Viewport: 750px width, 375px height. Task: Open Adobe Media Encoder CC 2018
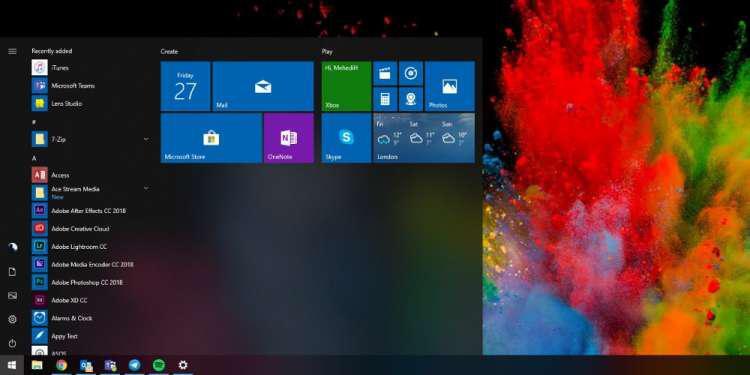click(x=90, y=265)
